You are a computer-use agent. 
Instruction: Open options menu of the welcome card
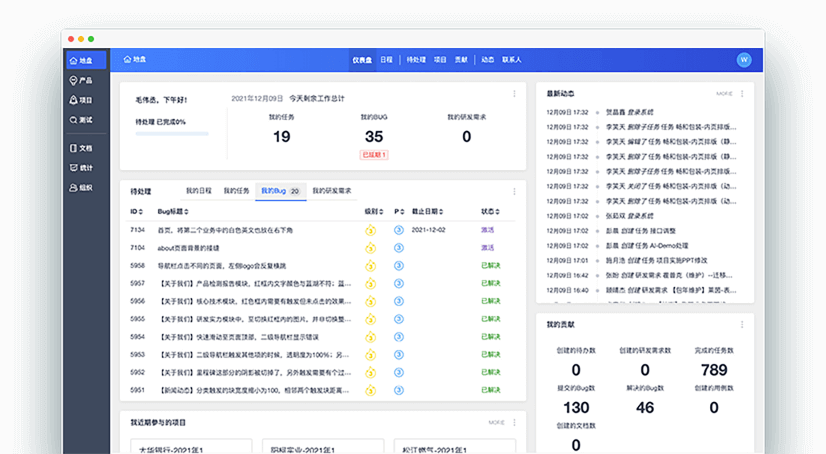[x=514, y=94]
